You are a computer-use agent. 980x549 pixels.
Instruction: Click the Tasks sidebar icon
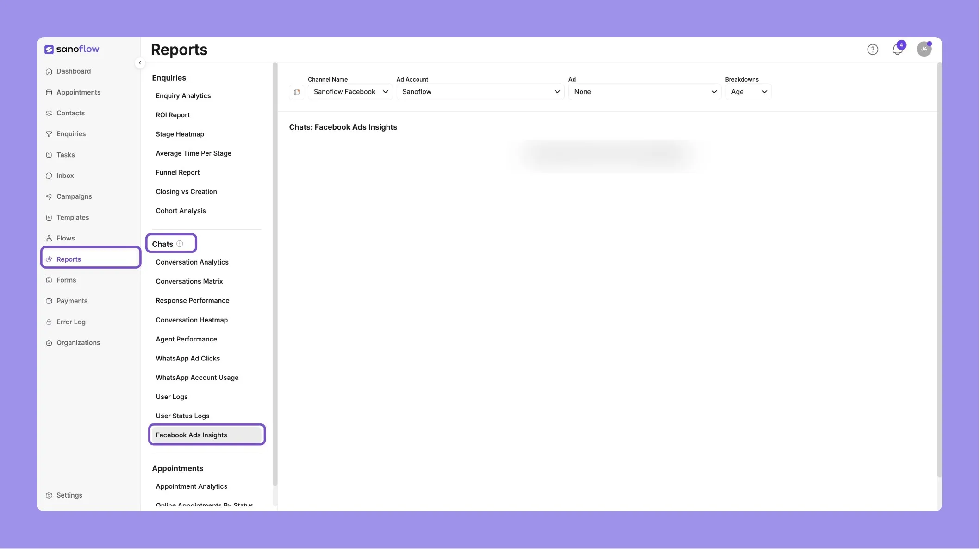tap(49, 155)
